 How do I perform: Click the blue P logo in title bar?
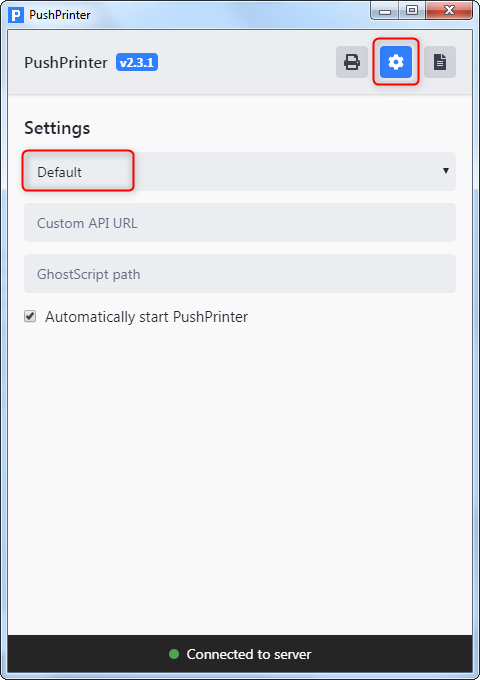(16, 15)
